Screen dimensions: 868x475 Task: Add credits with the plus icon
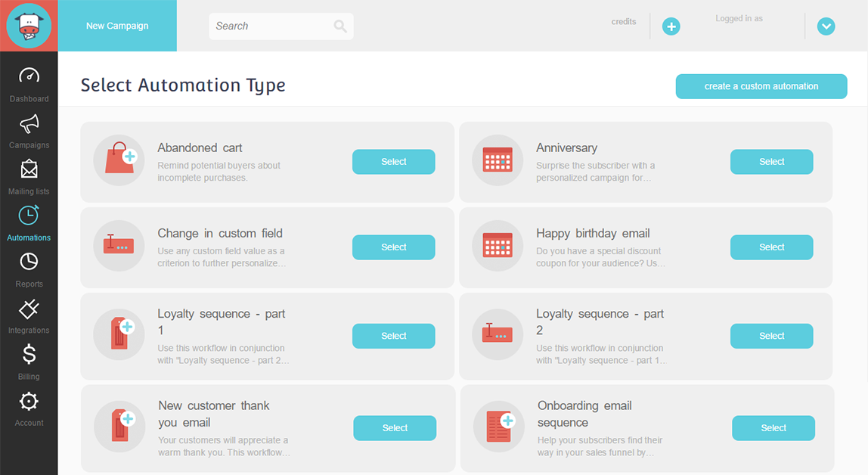[x=671, y=26]
